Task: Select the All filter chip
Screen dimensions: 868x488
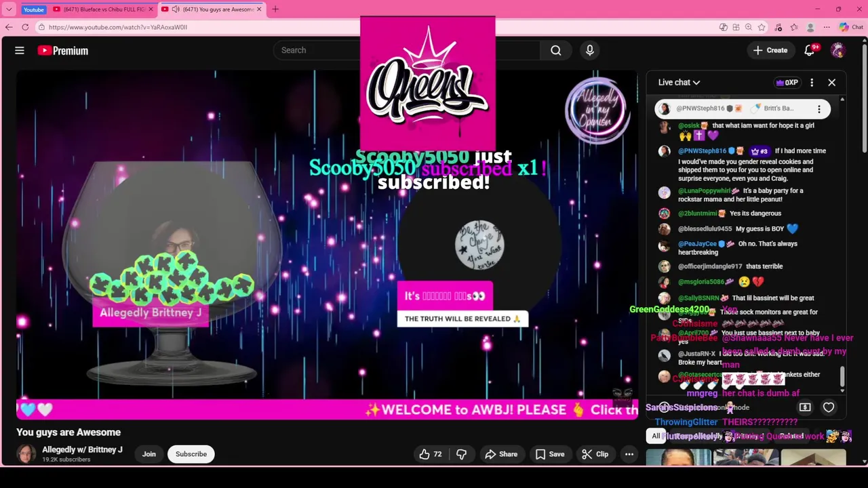Action: tap(656, 436)
